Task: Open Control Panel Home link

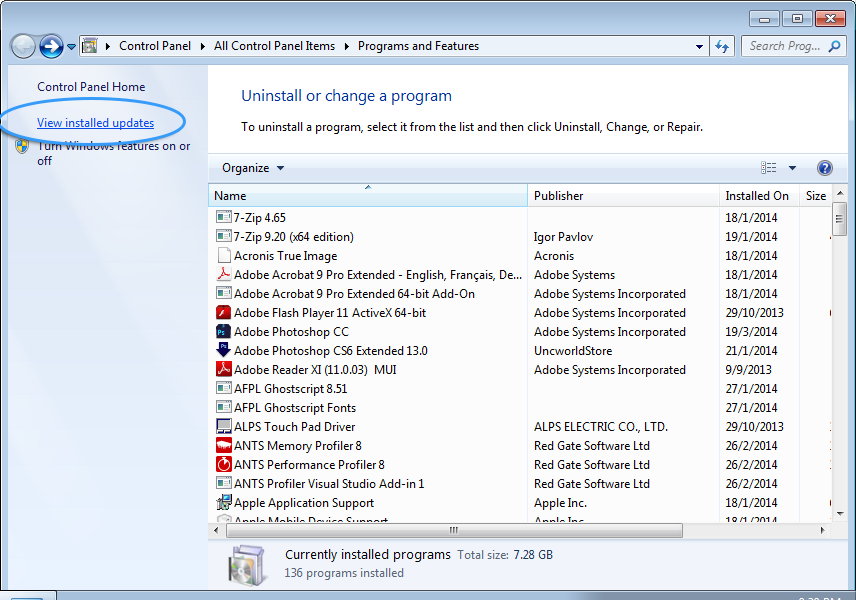Action: (91, 87)
